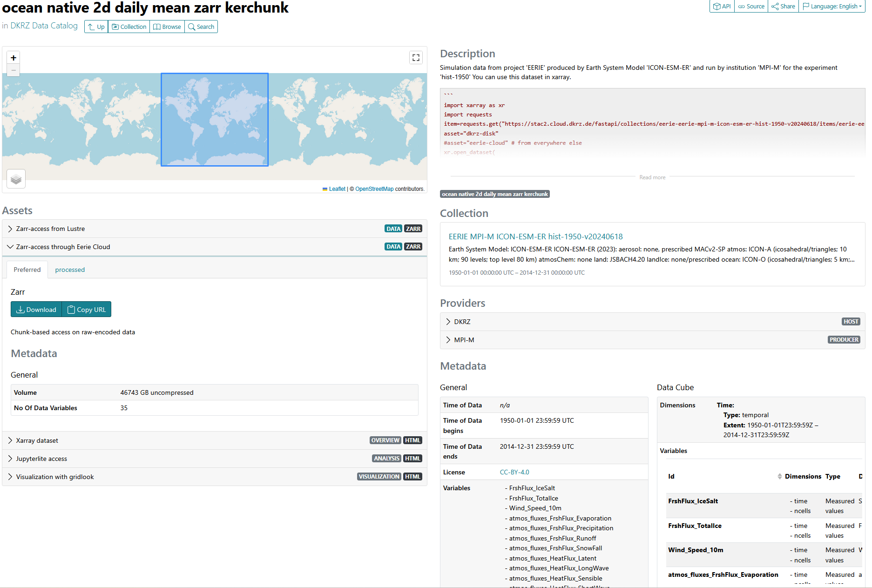Download the Zarr asset

tap(36, 310)
